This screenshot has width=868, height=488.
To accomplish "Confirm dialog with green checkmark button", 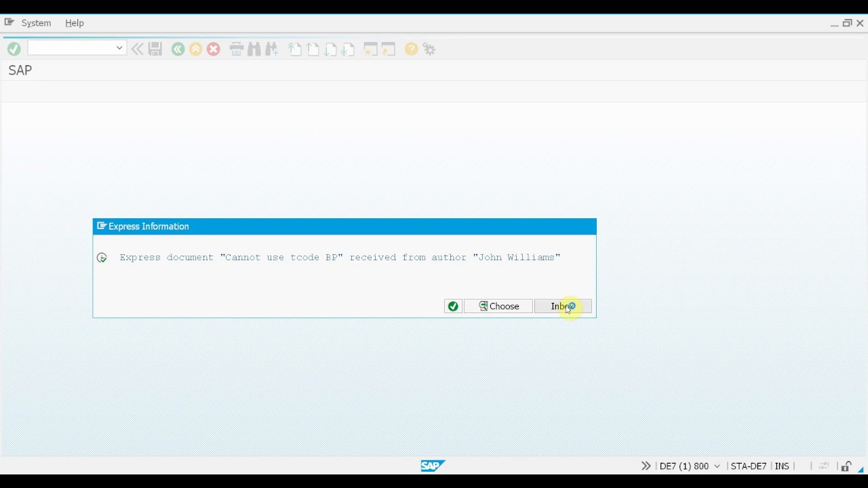I will pos(453,306).
